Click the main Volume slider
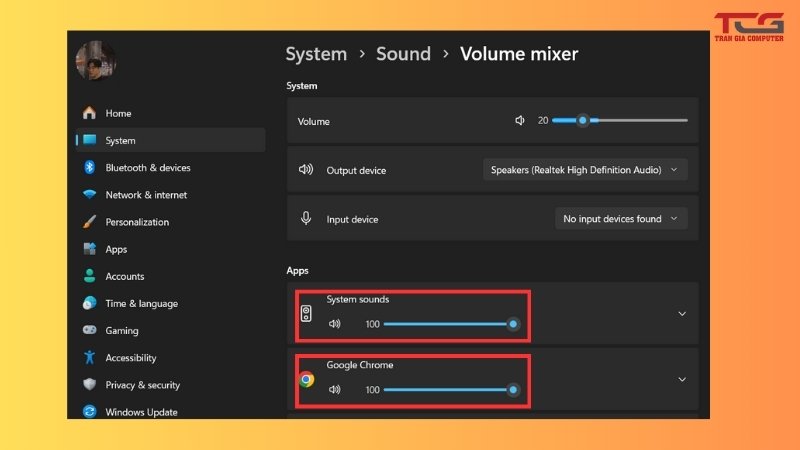This screenshot has height=450, width=800. click(x=620, y=120)
